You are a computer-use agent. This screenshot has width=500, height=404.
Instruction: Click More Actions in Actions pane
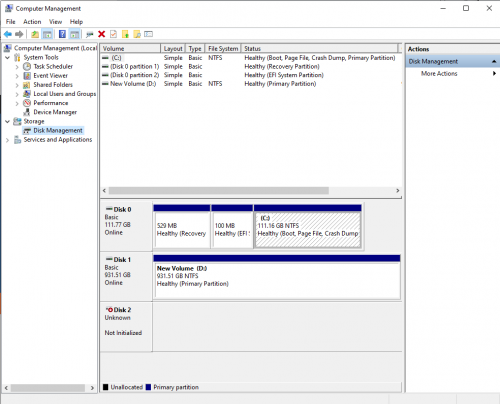point(439,73)
